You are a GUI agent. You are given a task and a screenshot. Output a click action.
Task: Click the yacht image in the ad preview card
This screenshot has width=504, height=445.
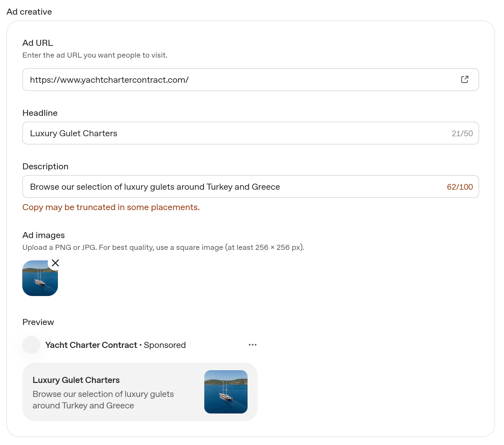pos(226,392)
